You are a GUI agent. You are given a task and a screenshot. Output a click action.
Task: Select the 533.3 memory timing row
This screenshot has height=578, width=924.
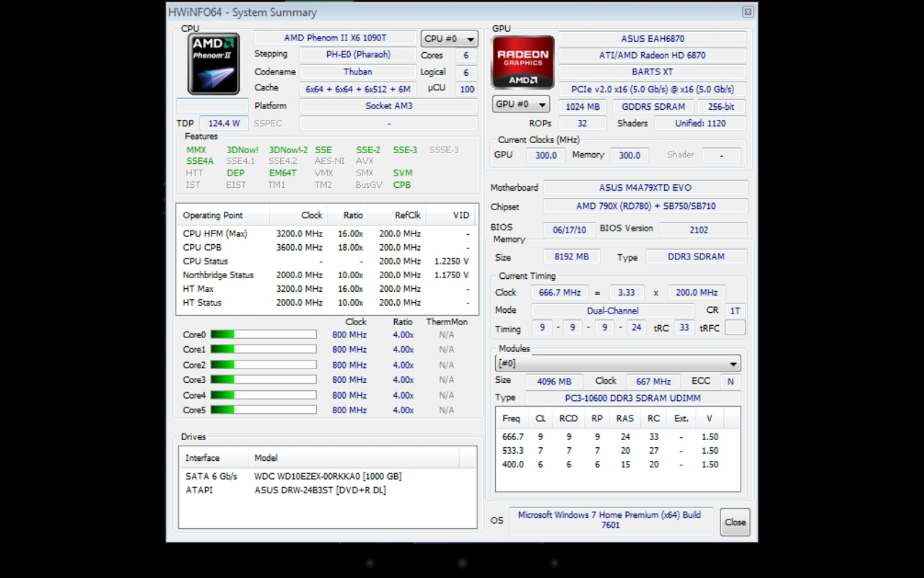[x=618, y=450]
